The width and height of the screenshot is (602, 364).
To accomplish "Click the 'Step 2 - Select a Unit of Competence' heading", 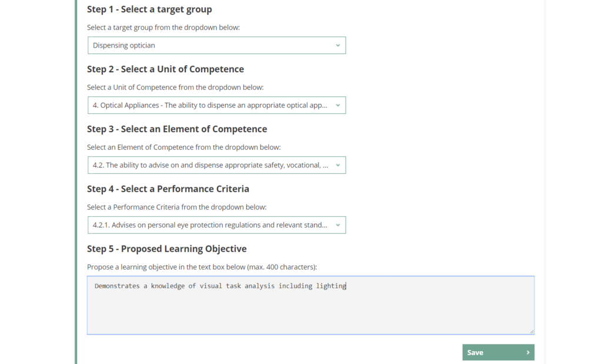I will [165, 69].
